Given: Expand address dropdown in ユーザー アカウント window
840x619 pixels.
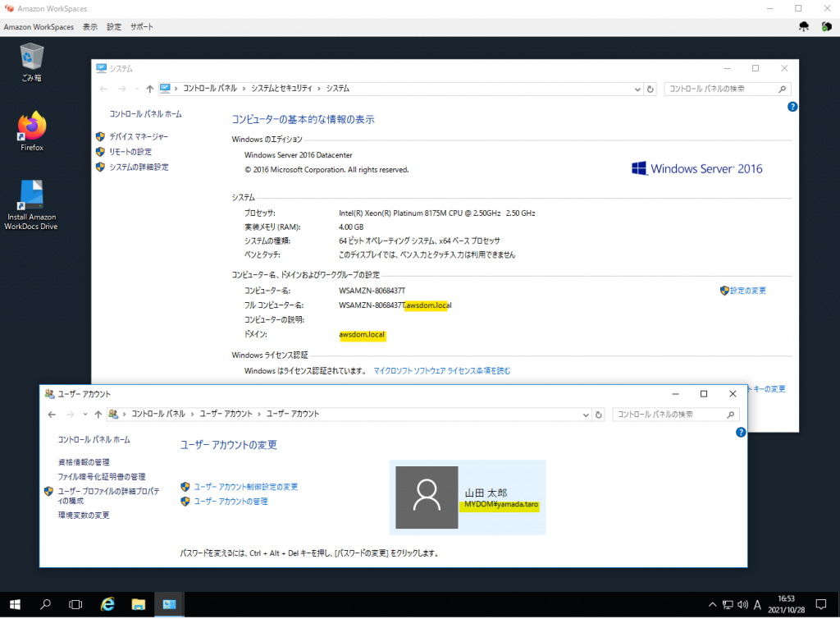Looking at the screenshot, I should pos(585,415).
